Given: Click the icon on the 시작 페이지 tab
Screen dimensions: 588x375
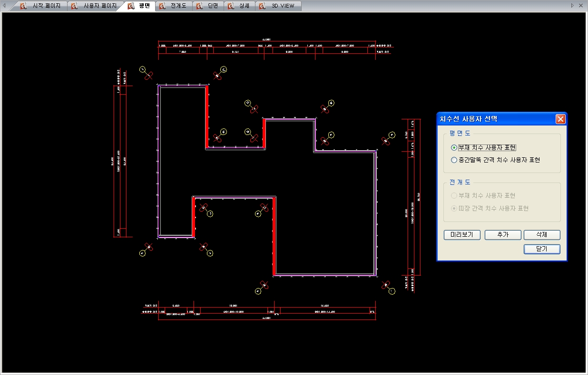Looking at the screenshot, I should pyautogui.click(x=23, y=6).
